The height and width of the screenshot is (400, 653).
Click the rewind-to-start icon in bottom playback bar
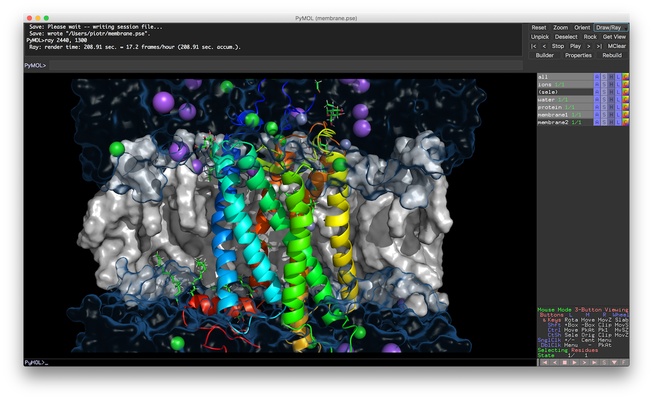(x=545, y=362)
